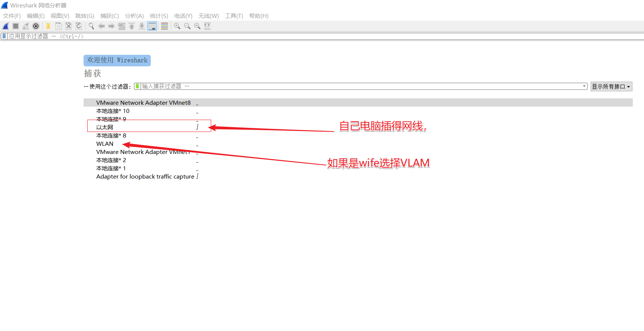
Task: Click the go to specific packet icon
Action: coord(122,26)
